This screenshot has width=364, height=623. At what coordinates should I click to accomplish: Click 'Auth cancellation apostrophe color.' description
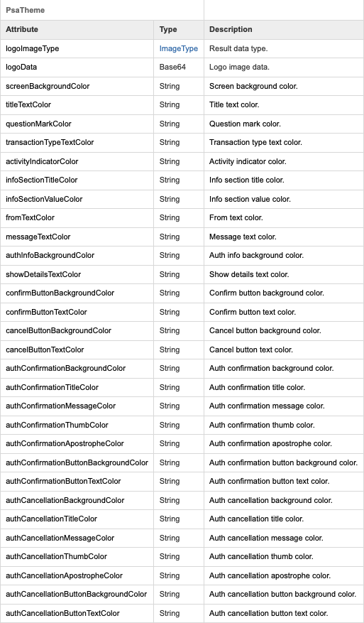point(270,575)
